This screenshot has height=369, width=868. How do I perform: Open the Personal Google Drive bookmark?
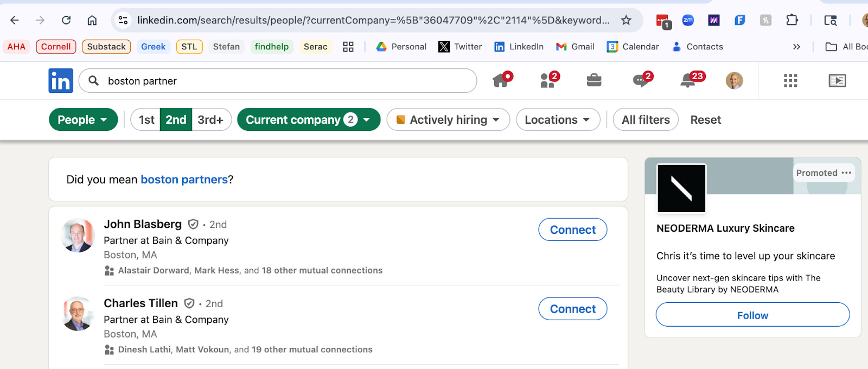[x=401, y=47]
